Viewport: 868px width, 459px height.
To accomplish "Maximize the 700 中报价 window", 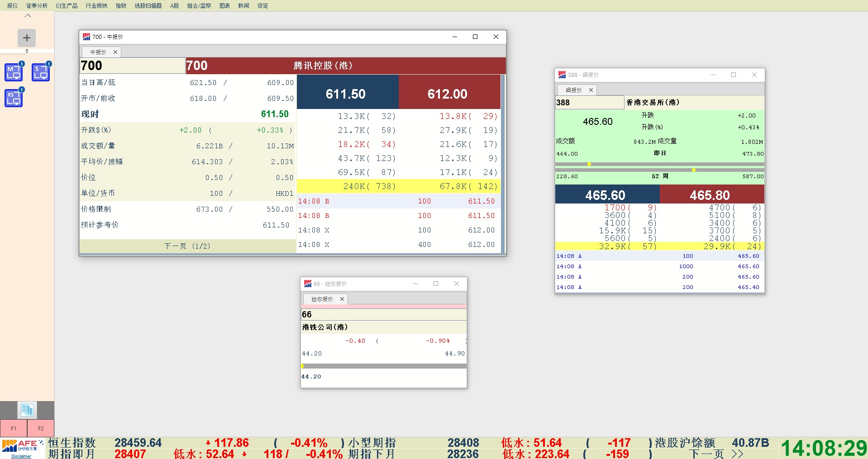I will (x=475, y=37).
